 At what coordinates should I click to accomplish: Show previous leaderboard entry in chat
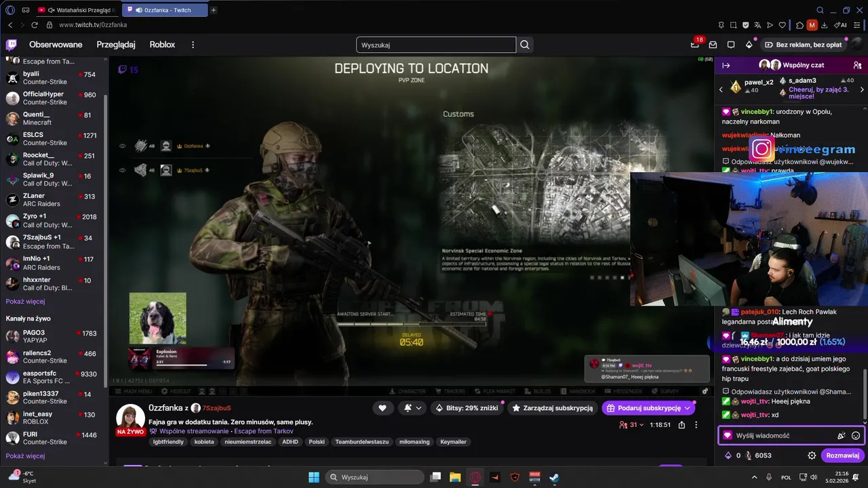[x=721, y=89]
